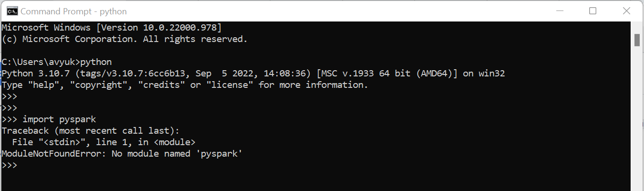
Task: Click the title text 'Command Prompt - python'
Action: 74,11
